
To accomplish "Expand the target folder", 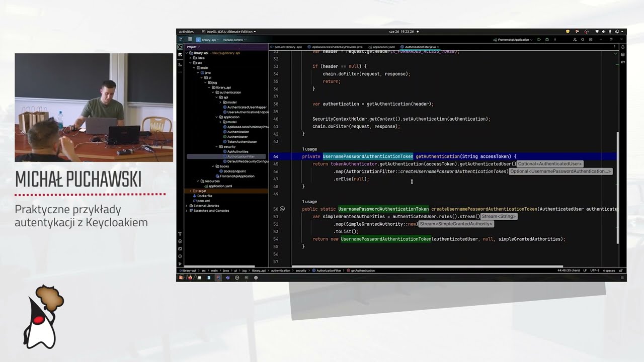I will click(x=191, y=191).
